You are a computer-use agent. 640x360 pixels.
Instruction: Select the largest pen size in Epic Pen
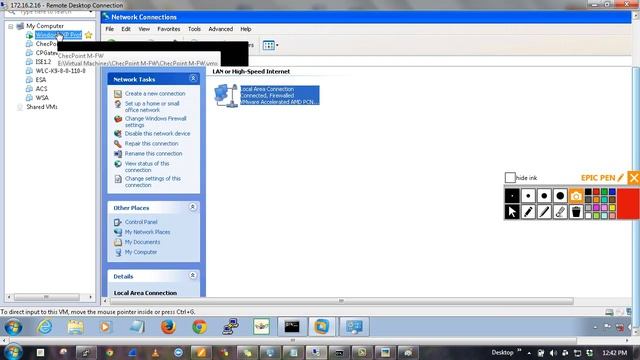[560, 196]
